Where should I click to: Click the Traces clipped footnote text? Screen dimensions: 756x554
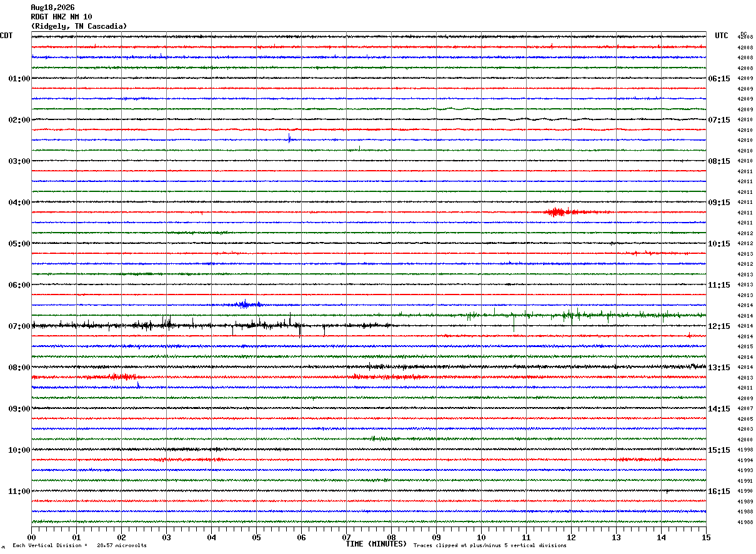[490, 545]
